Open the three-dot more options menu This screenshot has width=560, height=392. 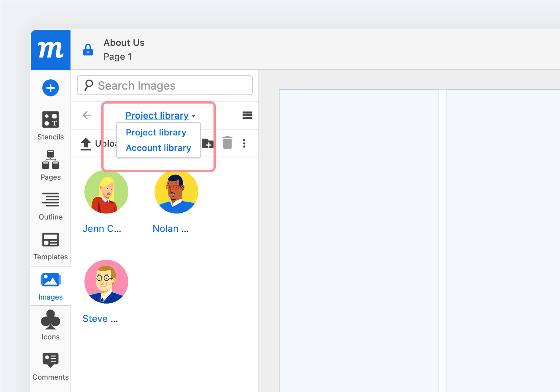pyautogui.click(x=244, y=143)
